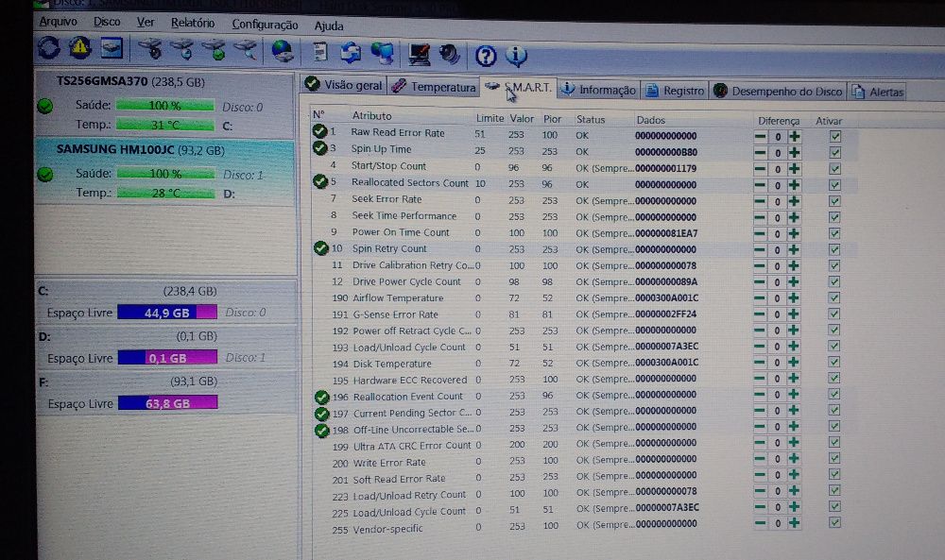This screenshot has width=945, height=560.
Task: Untick Ativar checkbox for Vendor-specific row
Action: tap(834, 522)
